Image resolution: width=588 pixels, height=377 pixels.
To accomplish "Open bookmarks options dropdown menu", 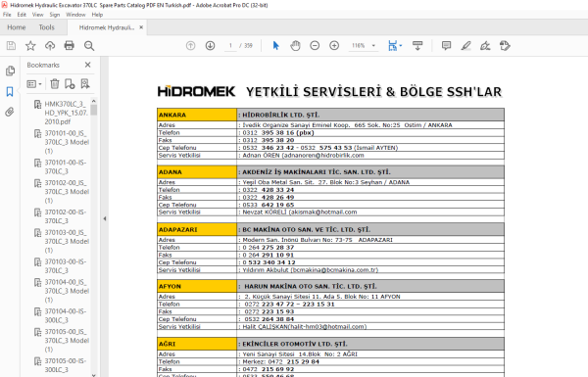I will 34,84.
